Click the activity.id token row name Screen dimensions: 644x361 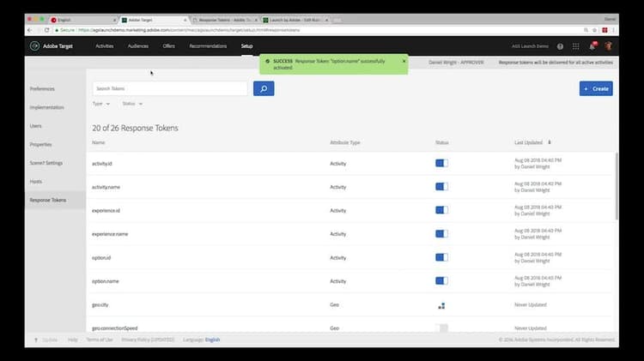tap(102, 163)
